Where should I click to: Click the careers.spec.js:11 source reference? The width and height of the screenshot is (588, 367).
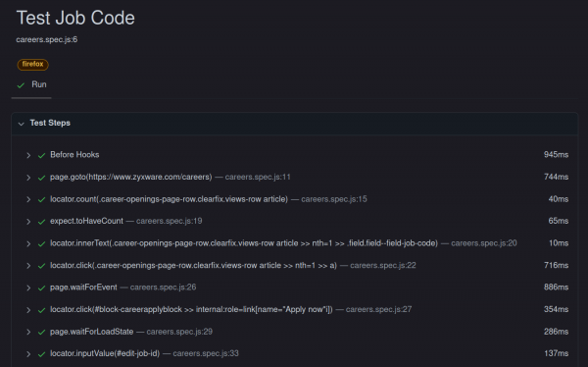click(258, 177)
